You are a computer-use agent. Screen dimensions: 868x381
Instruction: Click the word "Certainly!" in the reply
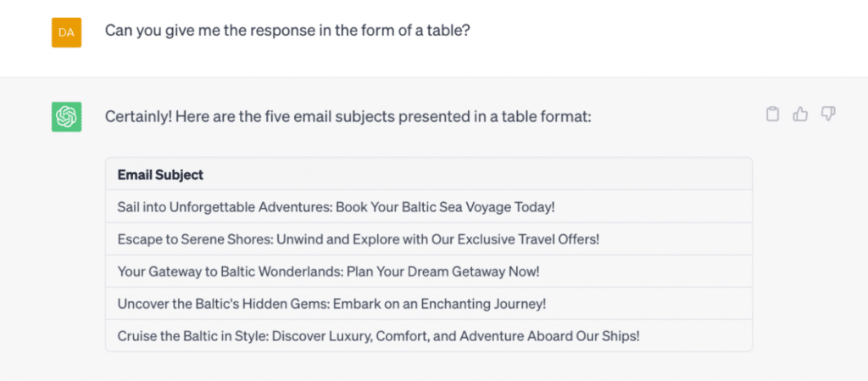click(x=137, y=116)
